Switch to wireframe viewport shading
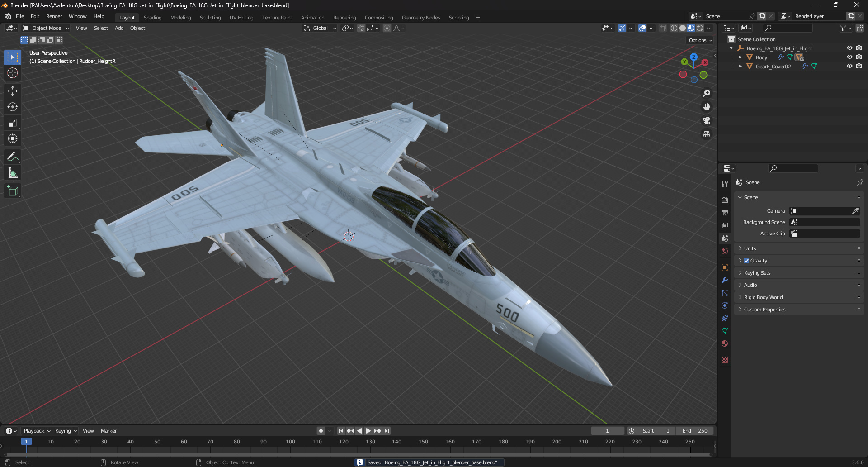Image resolution: width=868 pixels, height=467 pixels. tap(674, 28)
